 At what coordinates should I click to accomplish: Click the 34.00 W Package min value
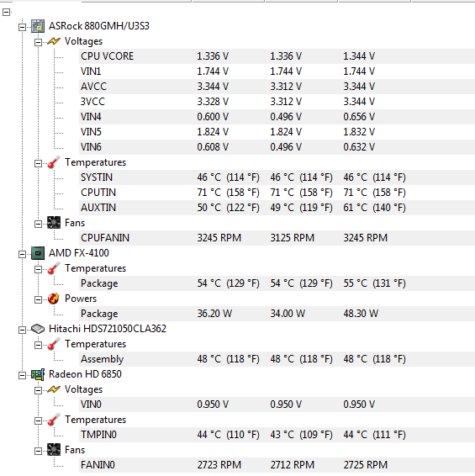288,314
